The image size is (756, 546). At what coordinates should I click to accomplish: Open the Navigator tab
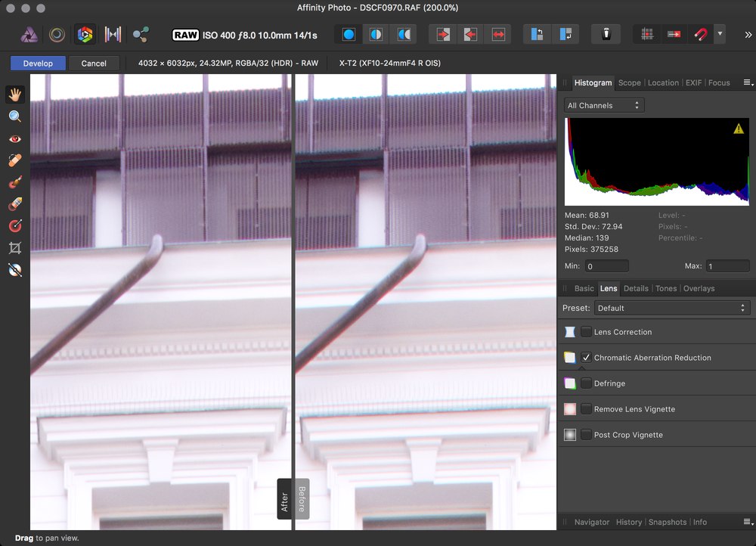point(592,522)
